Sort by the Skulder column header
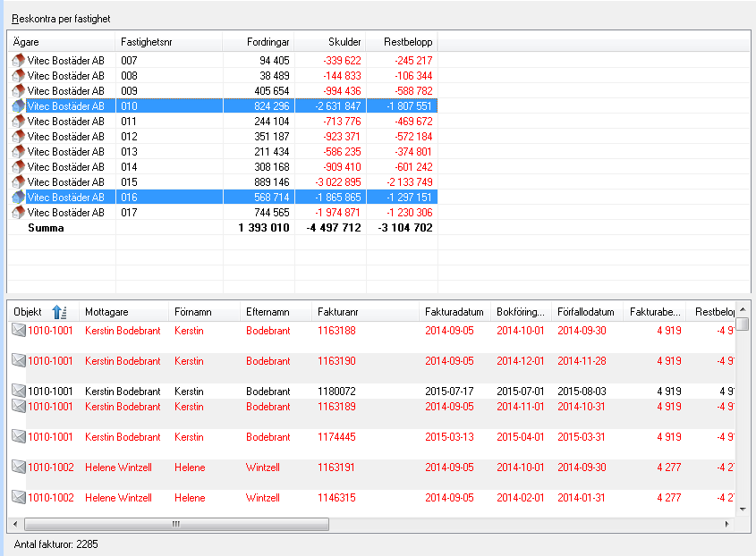This screenshot has width=756, height=556. (330, 42)
